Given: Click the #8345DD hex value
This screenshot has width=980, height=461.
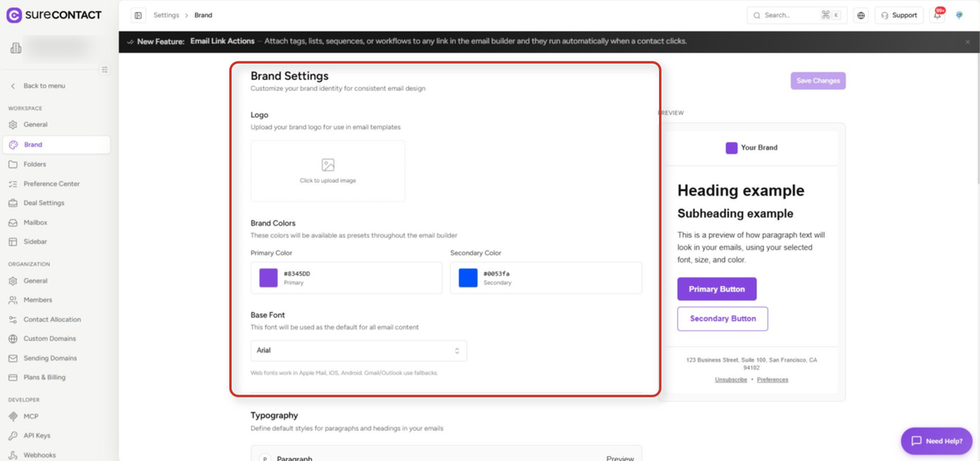Looking at the screenshot, I should tap(297, 274).
